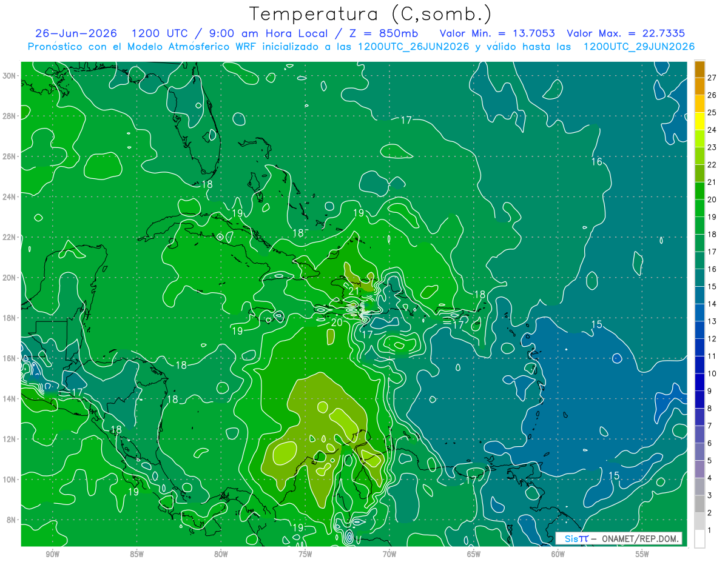
Task: Click the color bar value 27
Action: pos(712,77)
